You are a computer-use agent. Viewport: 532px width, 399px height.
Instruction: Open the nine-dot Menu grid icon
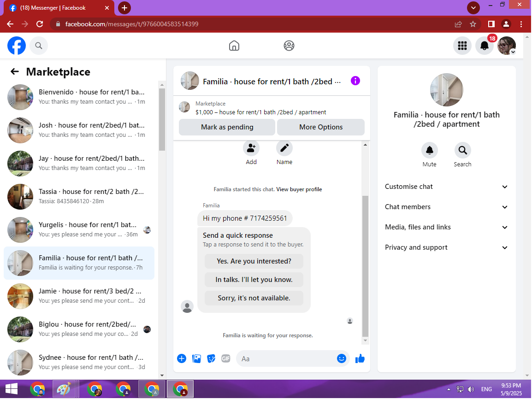(x=462, y=46)
